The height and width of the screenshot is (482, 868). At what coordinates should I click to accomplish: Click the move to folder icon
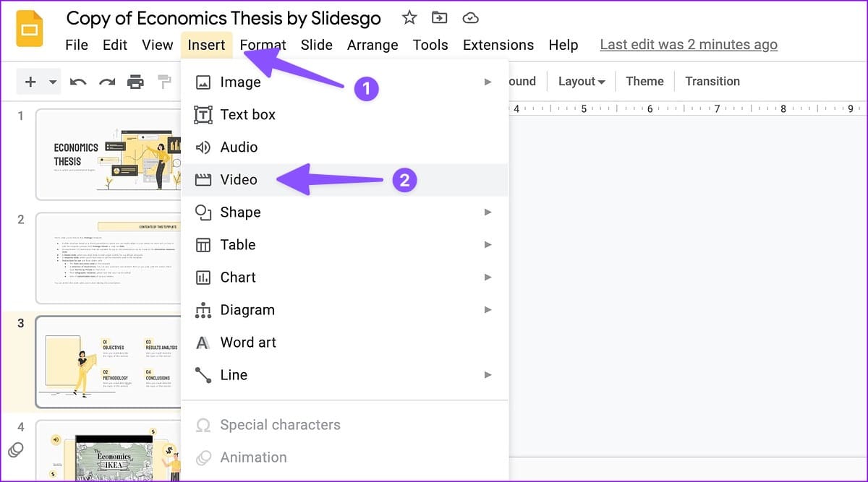click(439, 17)
